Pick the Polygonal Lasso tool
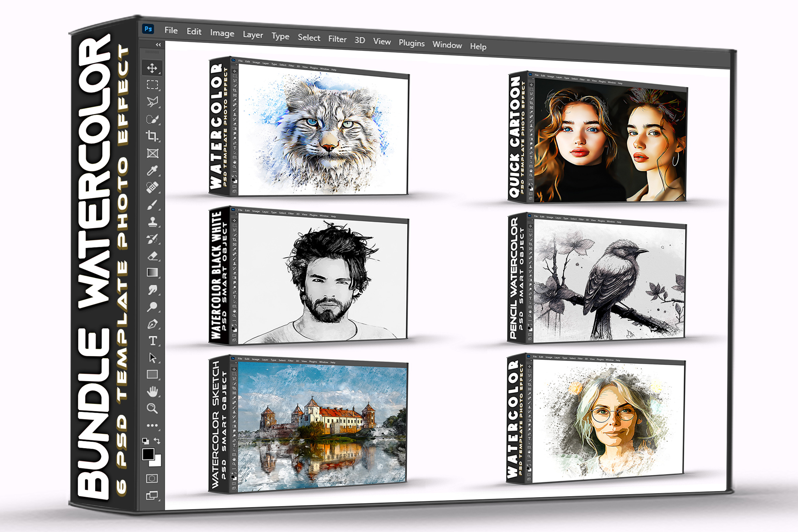 click(x=152, y=102)
